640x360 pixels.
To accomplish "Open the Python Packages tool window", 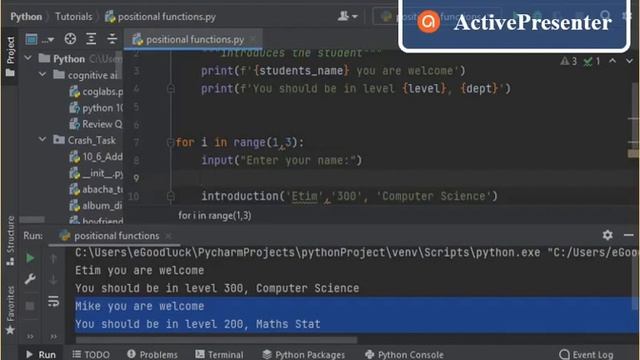I will coord(304,354).
